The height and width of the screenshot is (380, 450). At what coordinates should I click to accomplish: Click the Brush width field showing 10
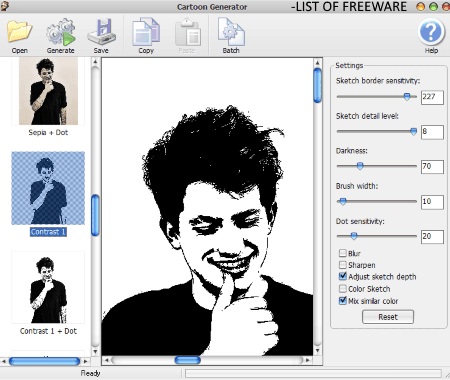pos(432,202)
